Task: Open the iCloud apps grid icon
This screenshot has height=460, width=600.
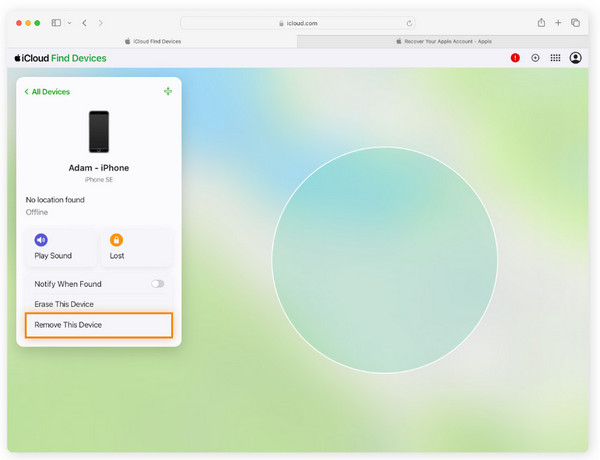Action: pyautogui.click(x=555, y=58)
